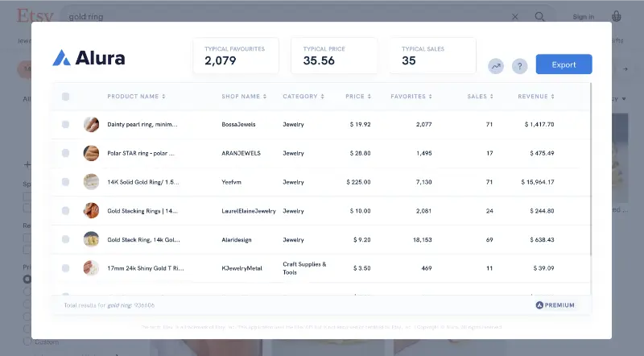Select the Gold Stacking Rings row checkbox
The image size is (644, 356).
coord(66,211)
